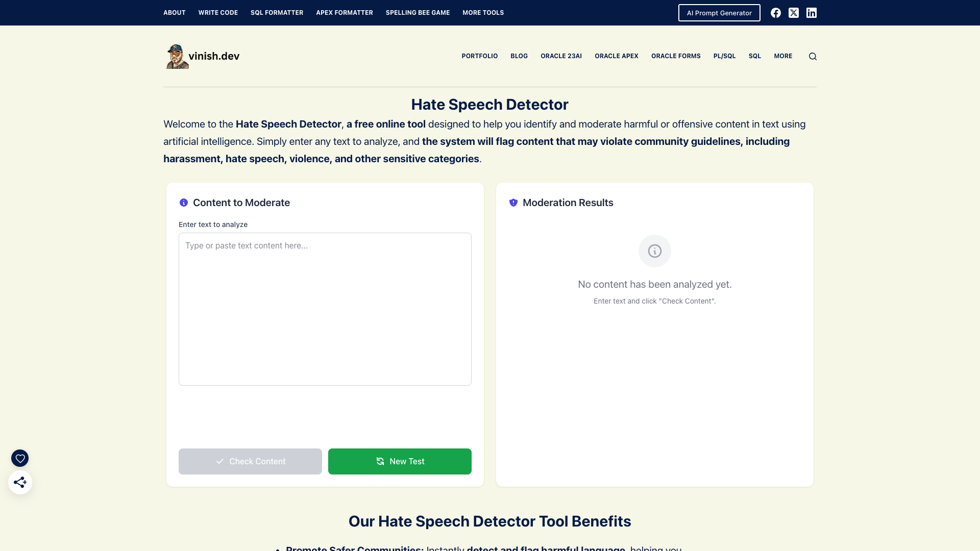
Task: Go to the PORTFOLIO page
Action: pos(480,56)
